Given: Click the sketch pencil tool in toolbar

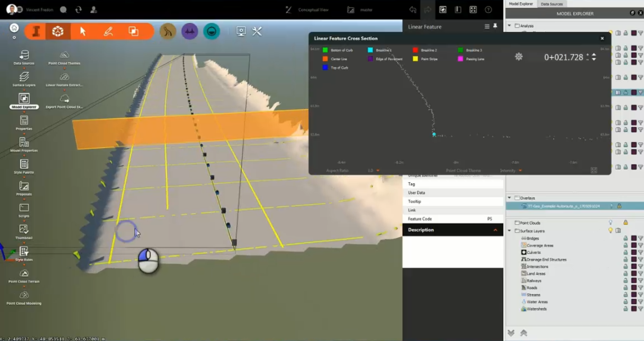Looking at the screenshot, I should click(x=108, y=31).
